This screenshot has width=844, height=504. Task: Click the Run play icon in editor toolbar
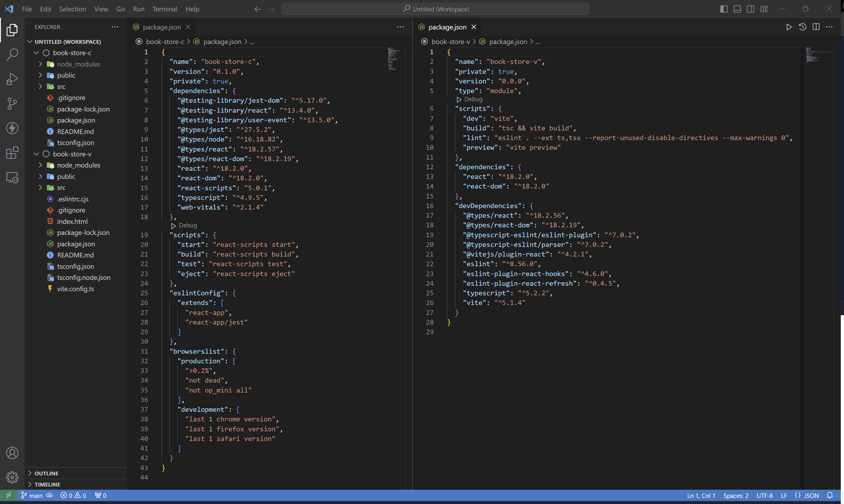click(789, 27)
